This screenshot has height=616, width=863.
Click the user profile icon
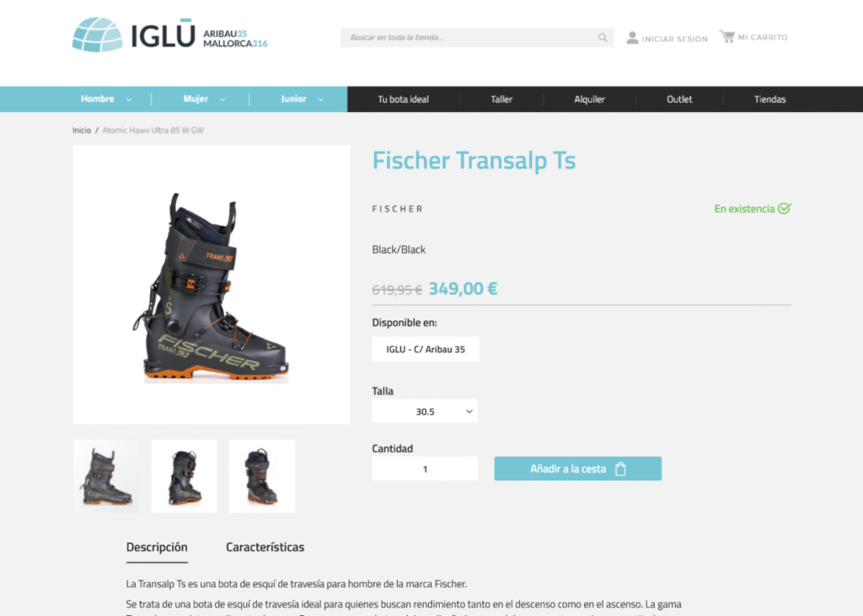pos(632,37)
